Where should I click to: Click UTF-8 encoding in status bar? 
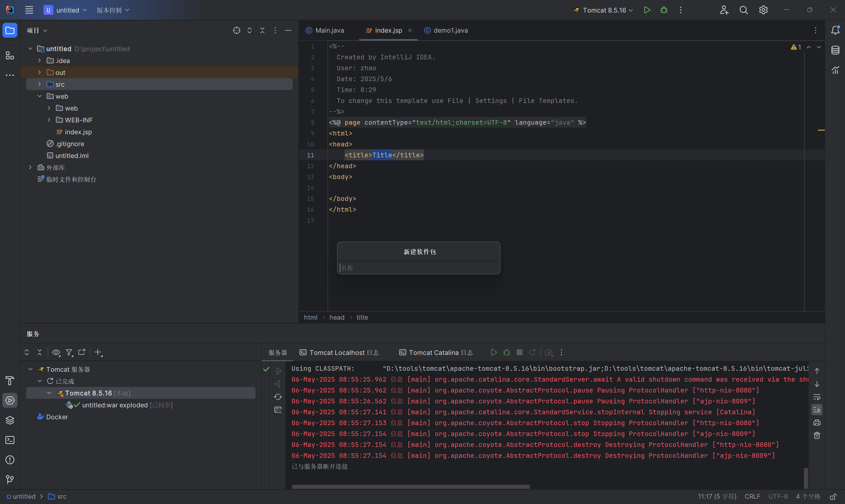click(778, 496)
